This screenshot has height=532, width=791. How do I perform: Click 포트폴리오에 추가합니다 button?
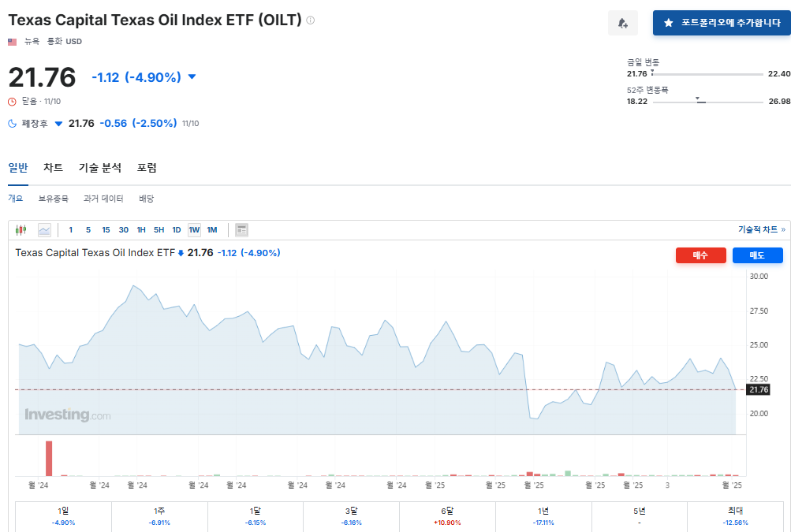click(722, 22)
